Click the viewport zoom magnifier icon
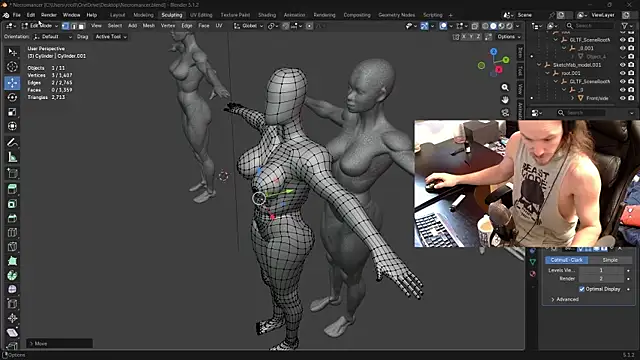This screenshot has width=640, height=360. 505,87
